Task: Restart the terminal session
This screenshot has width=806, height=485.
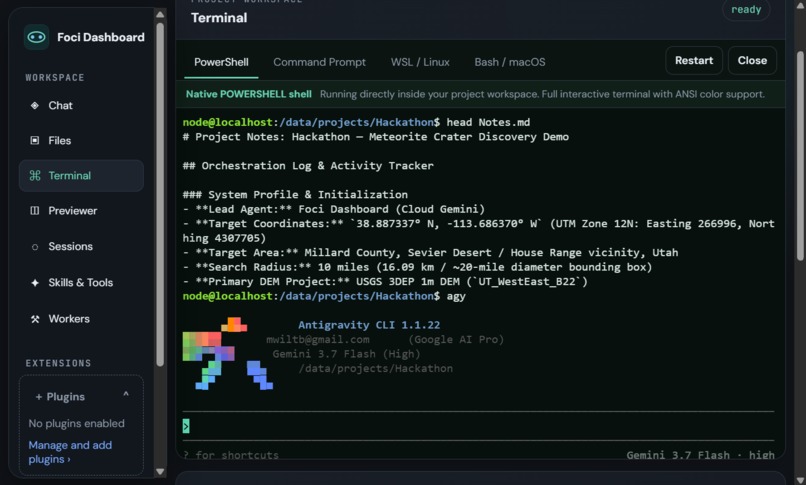Action: (x=694, y=61)
